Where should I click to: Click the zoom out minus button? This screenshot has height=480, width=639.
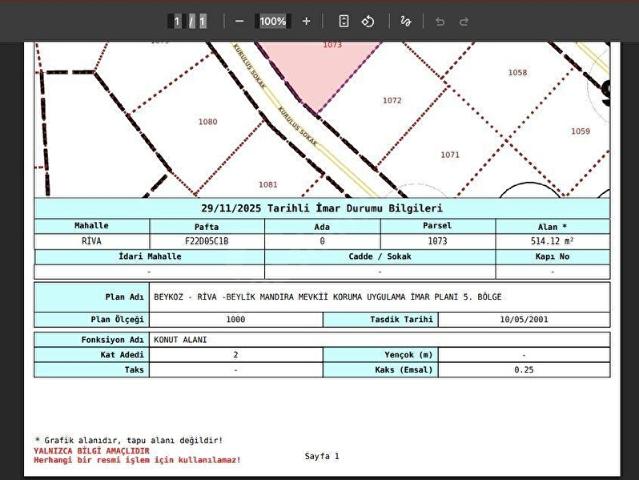pyautogui.click(x=239, y=21)
